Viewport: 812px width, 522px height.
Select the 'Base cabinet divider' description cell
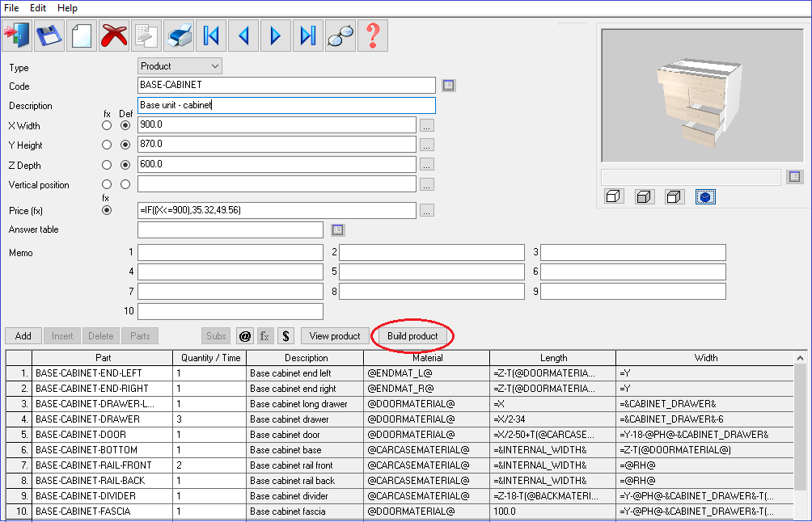(305, 496)
